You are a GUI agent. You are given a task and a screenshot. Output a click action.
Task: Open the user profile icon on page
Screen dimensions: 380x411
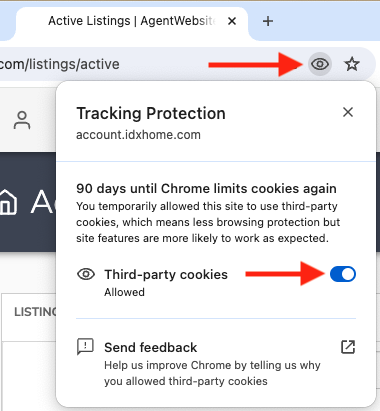point(22,120)
